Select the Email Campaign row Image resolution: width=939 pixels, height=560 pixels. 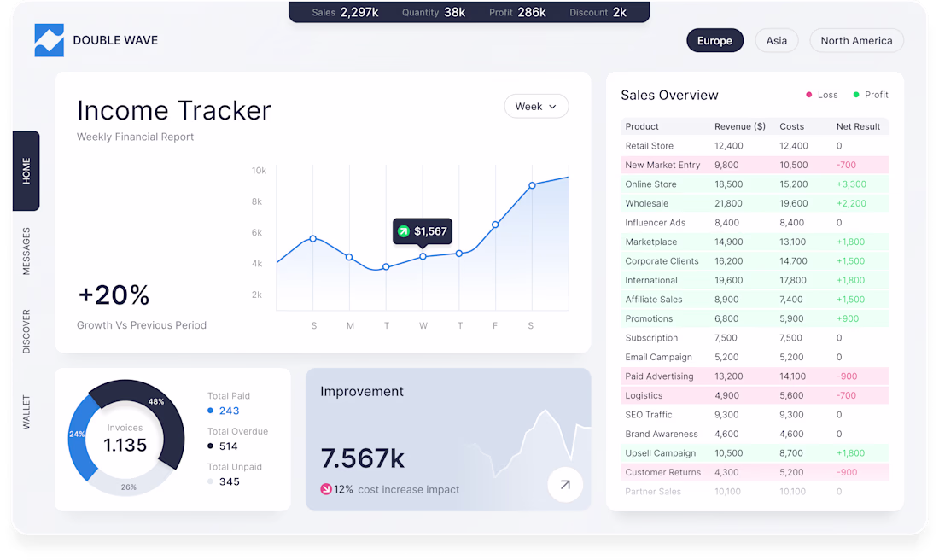(755, 357)
